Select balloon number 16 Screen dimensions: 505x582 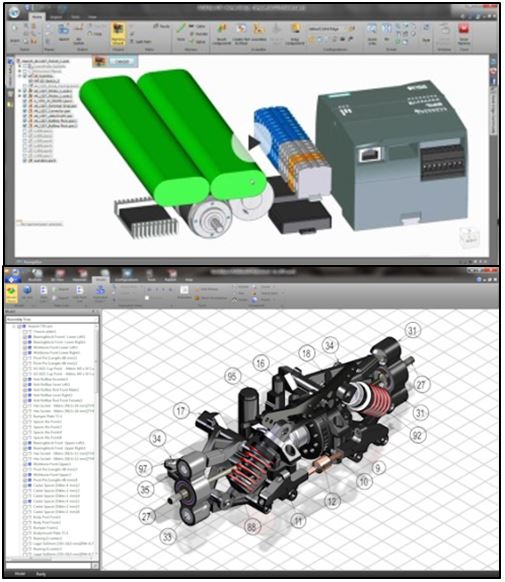point(261,363)
